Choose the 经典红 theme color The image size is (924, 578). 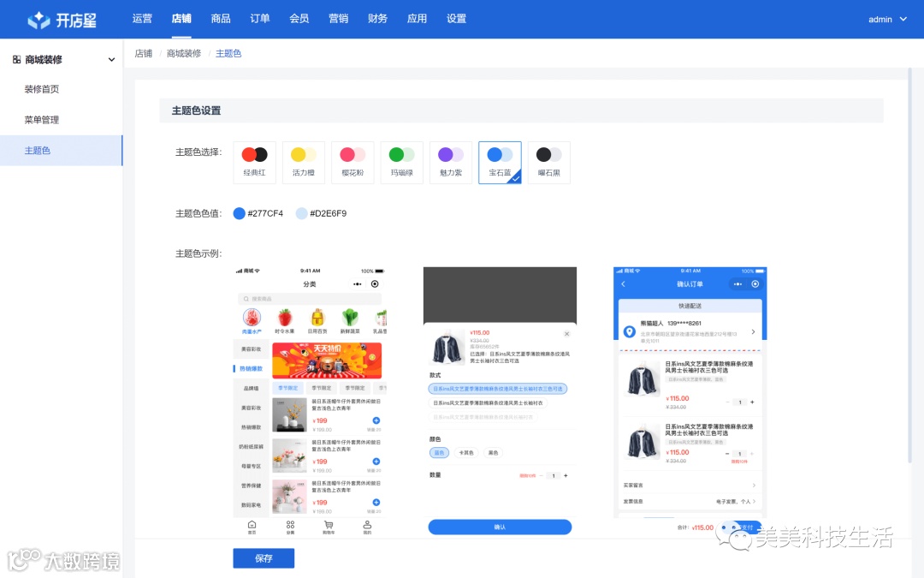(255, 162)
